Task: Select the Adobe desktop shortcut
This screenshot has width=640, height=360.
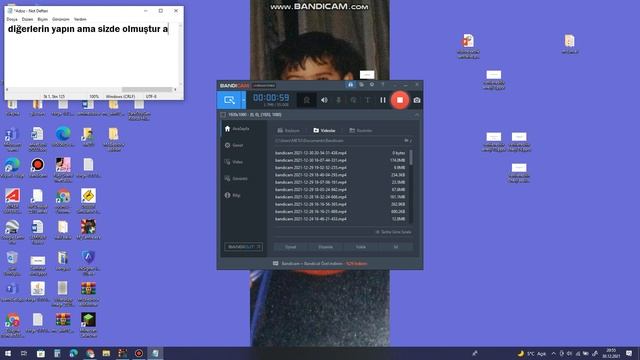Action: (12, 200)
